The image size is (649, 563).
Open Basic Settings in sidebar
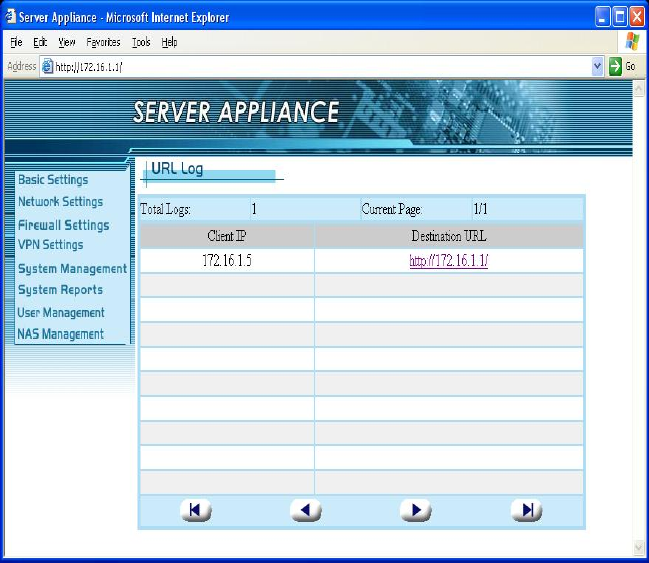click(x=53, y=180)
